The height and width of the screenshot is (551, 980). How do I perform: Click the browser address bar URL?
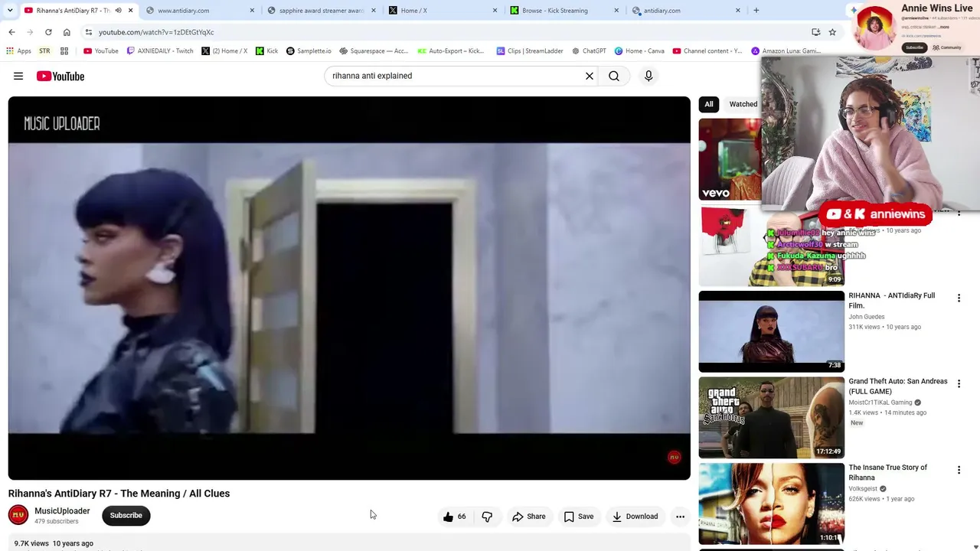click(x=156, y=32)
